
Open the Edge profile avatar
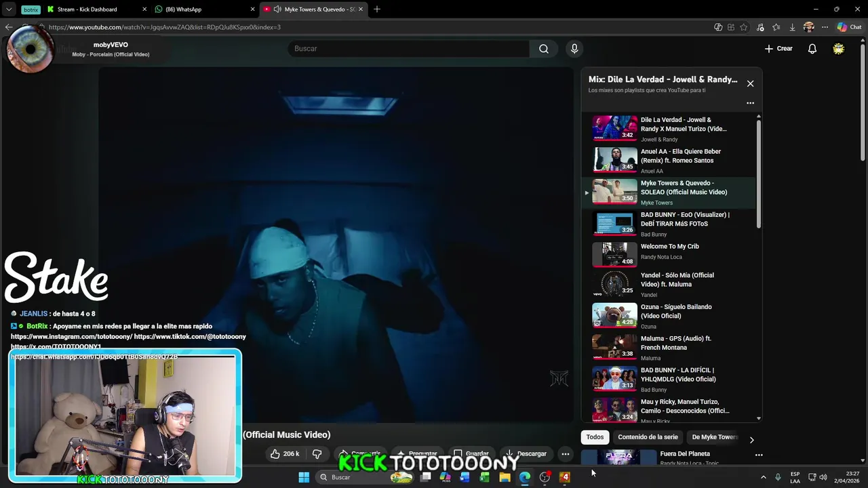point(808,27)
